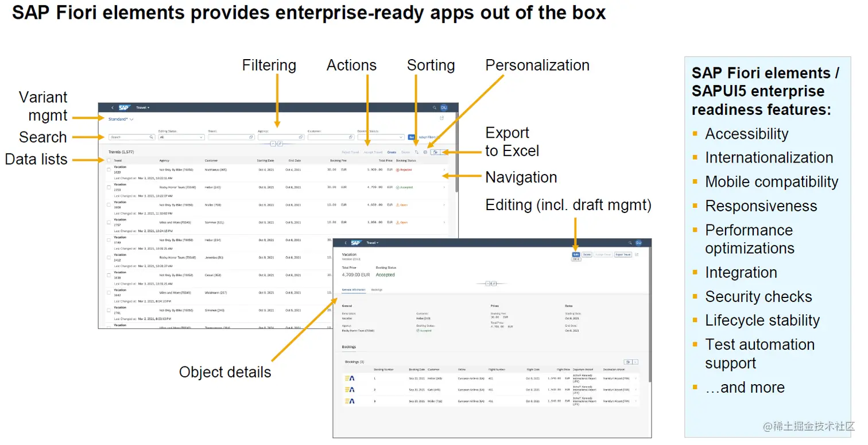Click the Go button in the filter bar
This screenshot has height=445, width=868.
[412, 137]
